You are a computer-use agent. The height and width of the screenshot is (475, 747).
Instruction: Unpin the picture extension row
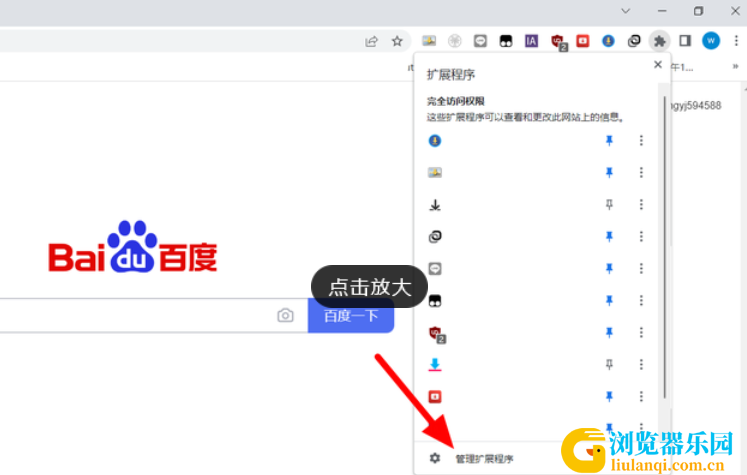coord(609,172)
